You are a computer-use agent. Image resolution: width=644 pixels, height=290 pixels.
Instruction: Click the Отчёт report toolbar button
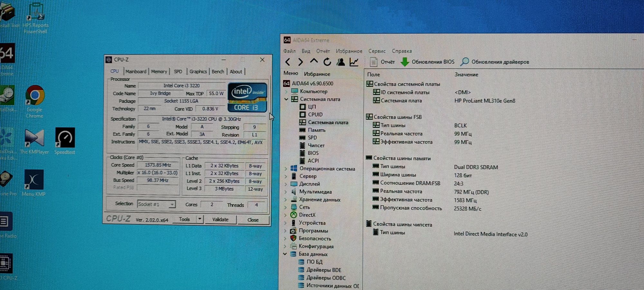[382, 62]
